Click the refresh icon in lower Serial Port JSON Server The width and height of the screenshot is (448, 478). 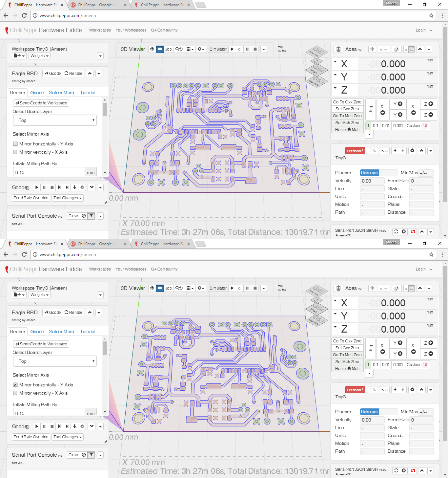[x=396, y=470]
